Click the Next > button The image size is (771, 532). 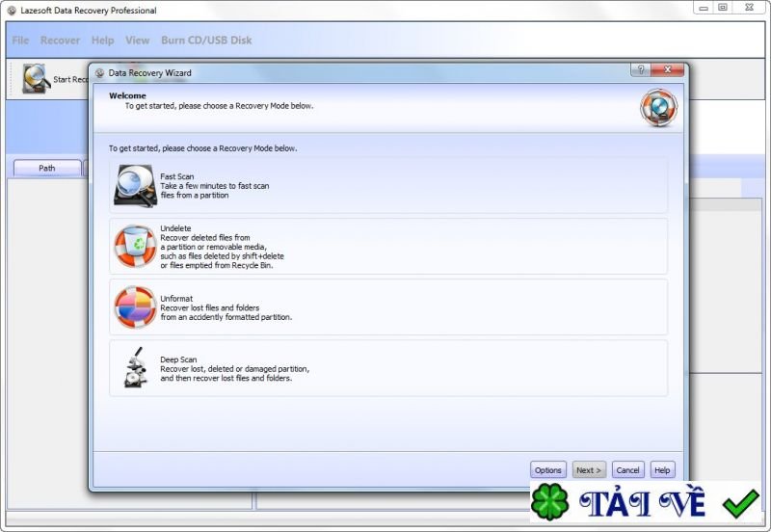tap(589, 470)
